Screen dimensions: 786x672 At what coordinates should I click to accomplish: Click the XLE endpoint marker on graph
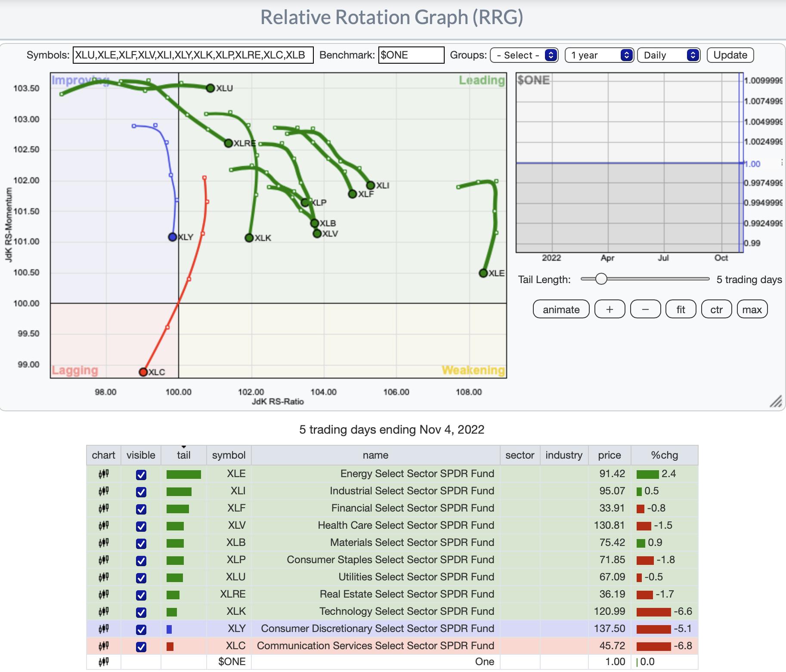pyautogui.click(x=483, y=273)
